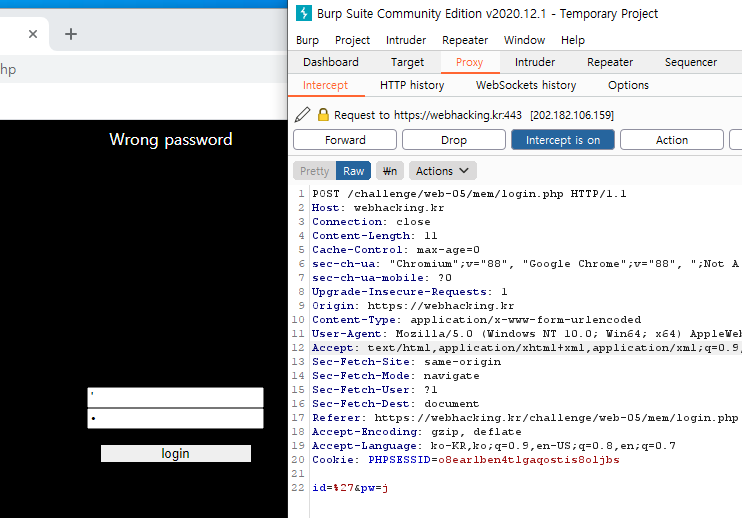The image size is (742, 518).
Task: Switch to the Dashboard tab
Action: click(x=331, y=62)
